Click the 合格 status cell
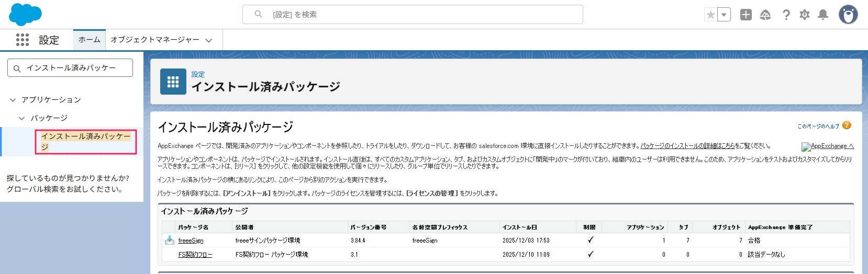 (754, 241)
